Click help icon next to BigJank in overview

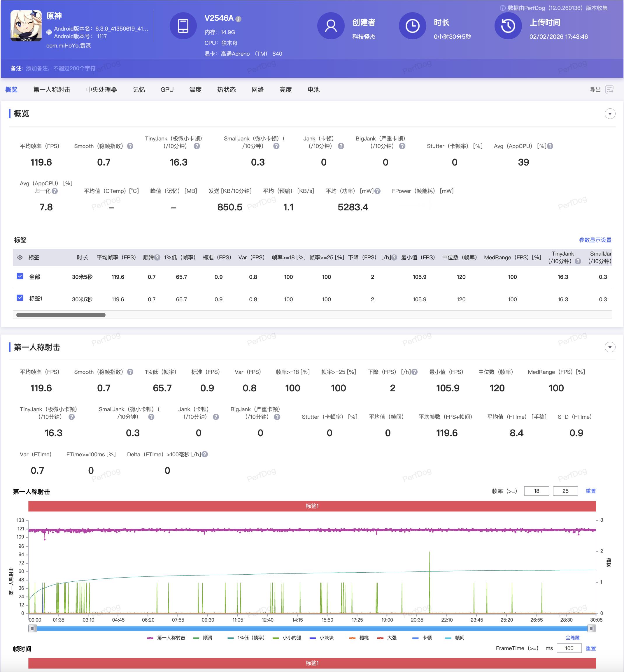click(402, 146)
